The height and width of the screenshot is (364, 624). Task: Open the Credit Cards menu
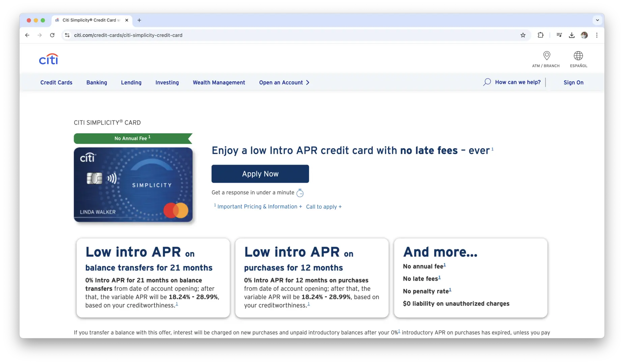56,83
